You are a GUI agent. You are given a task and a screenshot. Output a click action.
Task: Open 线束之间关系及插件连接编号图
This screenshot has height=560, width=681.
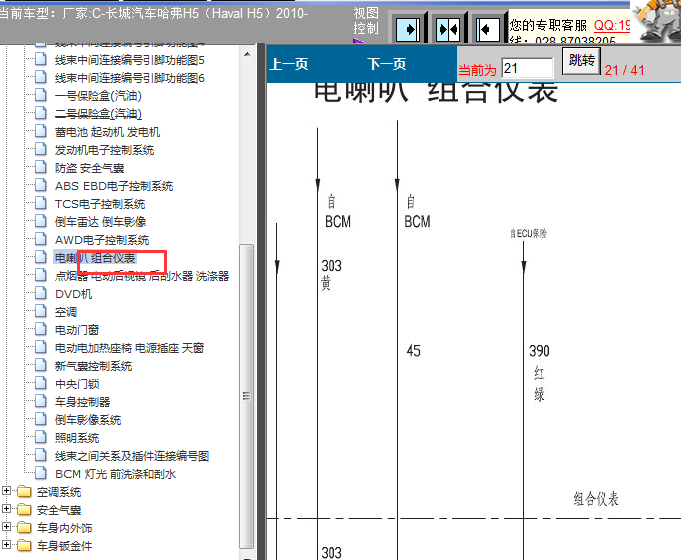pyautogui.click(x=132, y=456)
